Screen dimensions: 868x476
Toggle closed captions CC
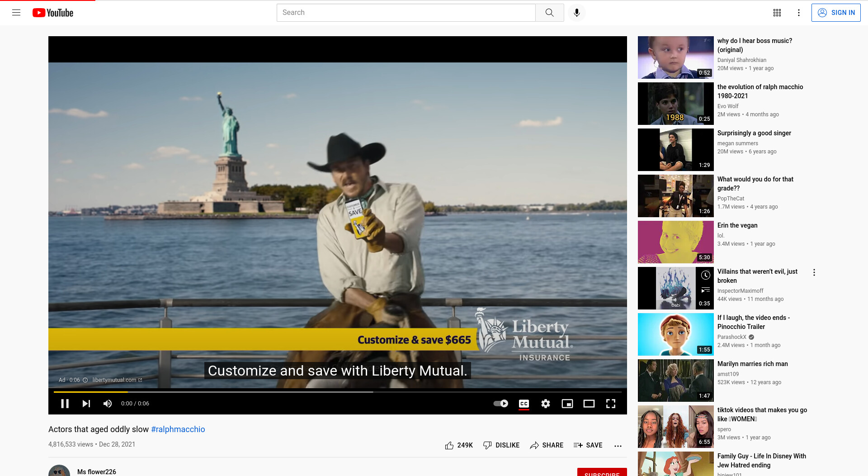pos(524,404)
